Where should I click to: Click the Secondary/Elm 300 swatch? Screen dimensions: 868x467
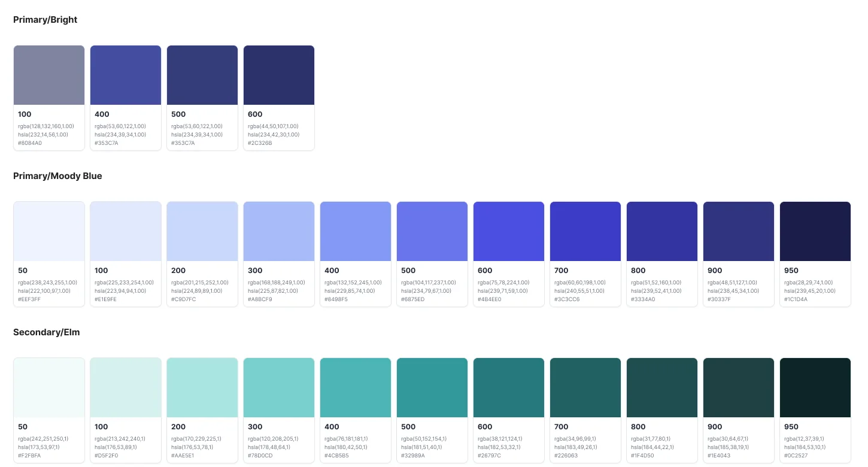pyautogui.click(x=279, y=387)
